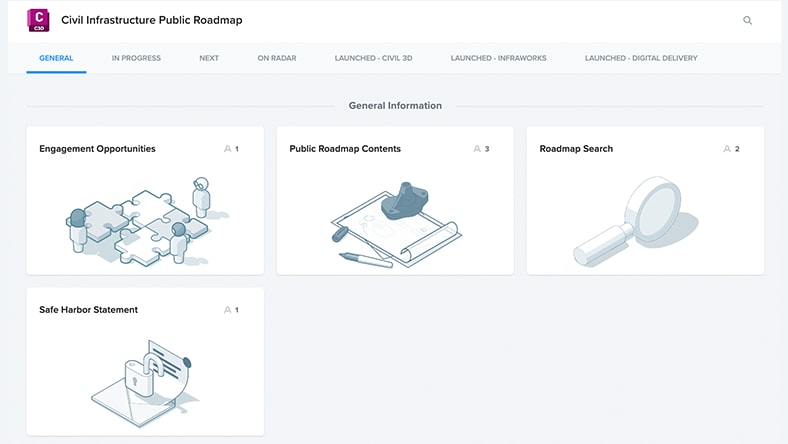Select the Launched - Civil 3D tab
This screenshot has height=444, width=788.
tap(373, 58)
